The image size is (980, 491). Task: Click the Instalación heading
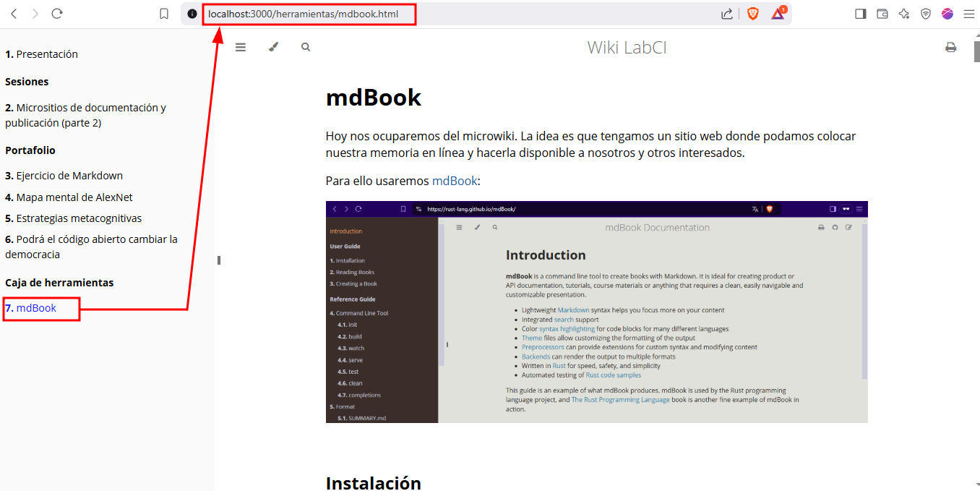(374, 482)
